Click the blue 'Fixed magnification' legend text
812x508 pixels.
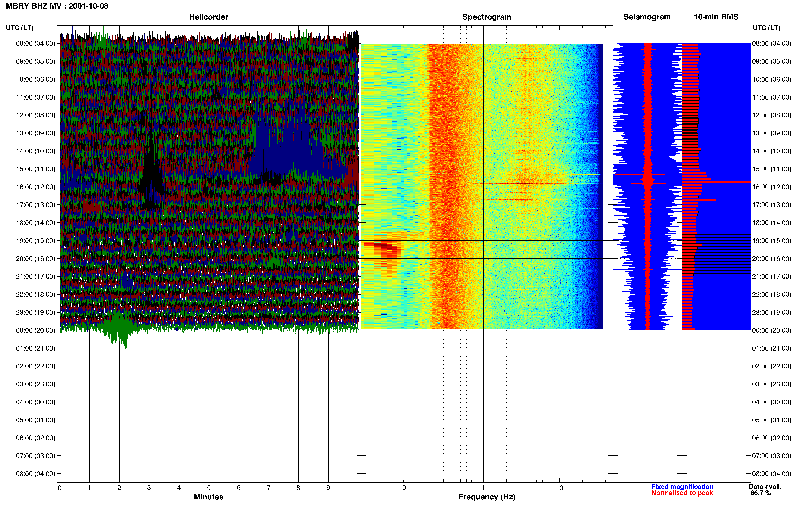point(682,486)
